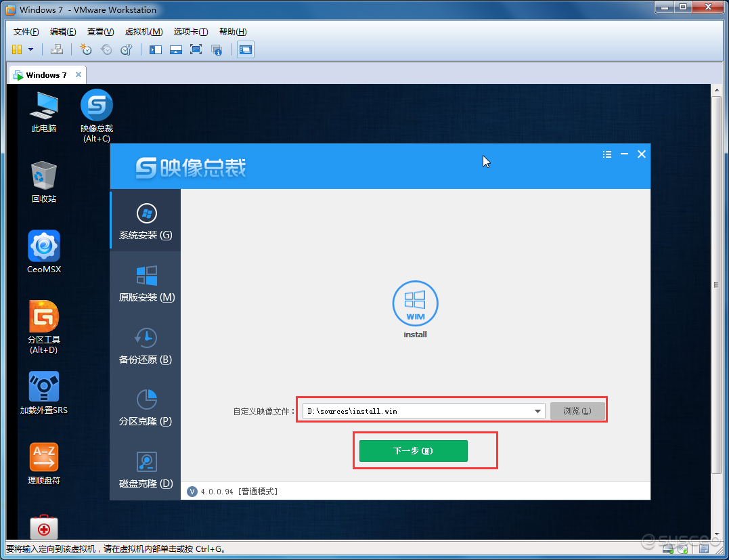Take a snapshot of this virtual machine
The image size is (729, 560).
pos(86,49)
